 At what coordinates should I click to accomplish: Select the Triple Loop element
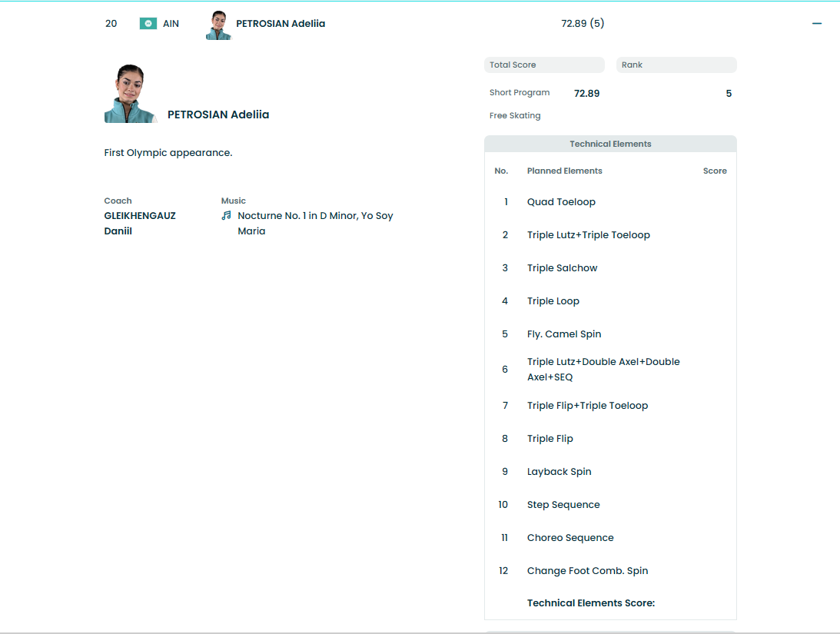(x=553, y=301)
